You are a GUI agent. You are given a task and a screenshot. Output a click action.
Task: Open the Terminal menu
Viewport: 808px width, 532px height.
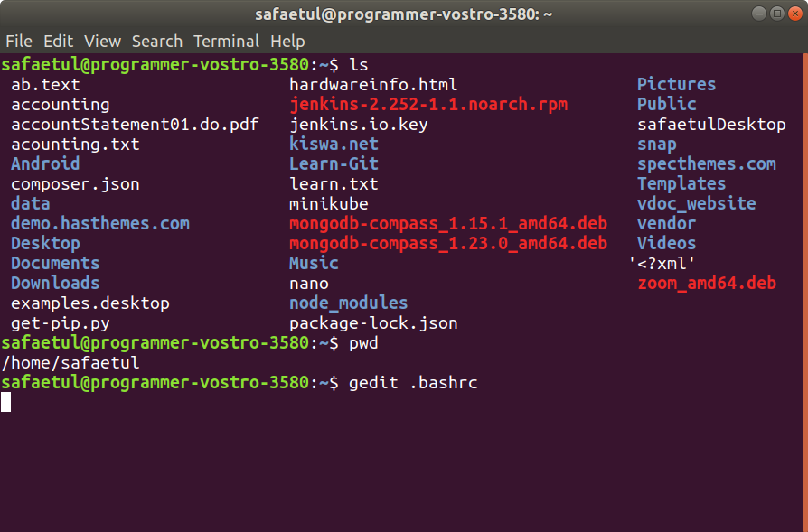click(x=226, y=41)
